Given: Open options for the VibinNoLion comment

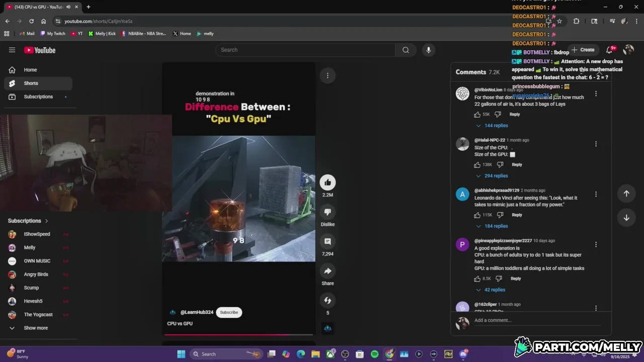Looking at the screenshot, I should click(596, 94).
